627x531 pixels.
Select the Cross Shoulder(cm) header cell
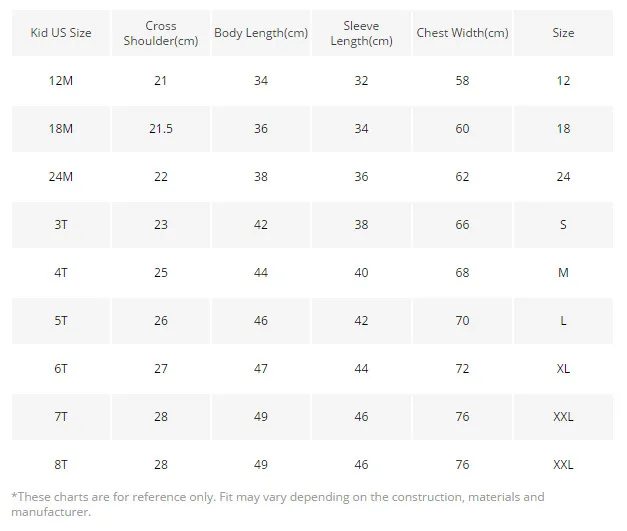(161, 33)
